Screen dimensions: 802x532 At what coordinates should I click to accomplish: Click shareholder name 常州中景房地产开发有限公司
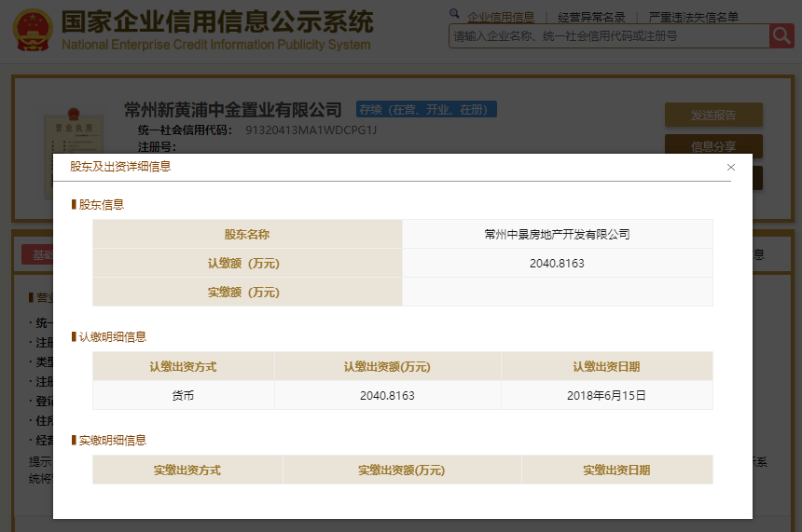pos(557,234)
